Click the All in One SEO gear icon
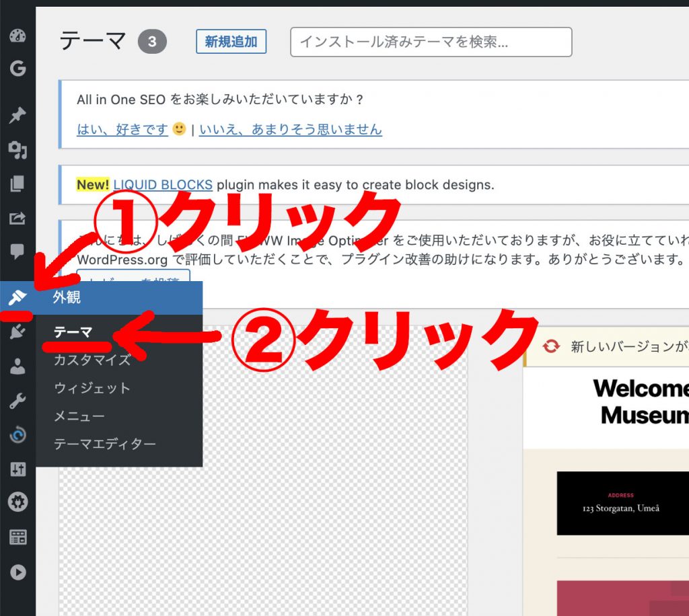Screen dimensions: 689x616 pos(17,502)
